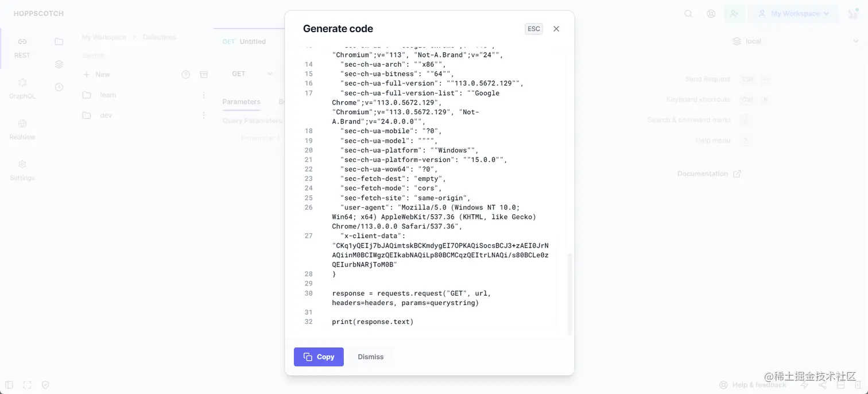Dismiss the Generate code dialog
The image size is (868, 394).
[x=370, y=357]
